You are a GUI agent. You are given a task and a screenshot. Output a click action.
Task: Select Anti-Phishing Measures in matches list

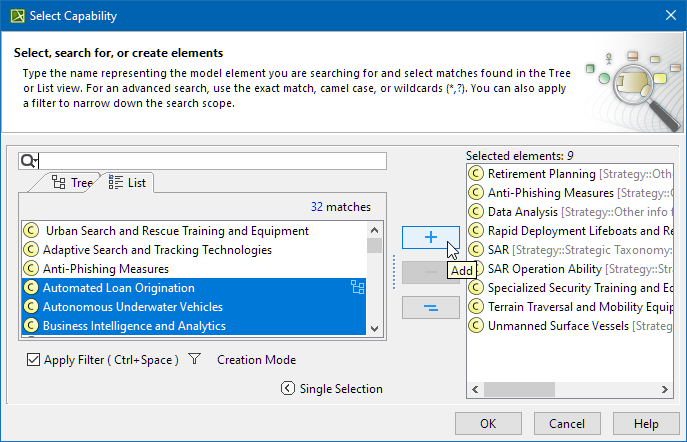[x=105, y=269]
